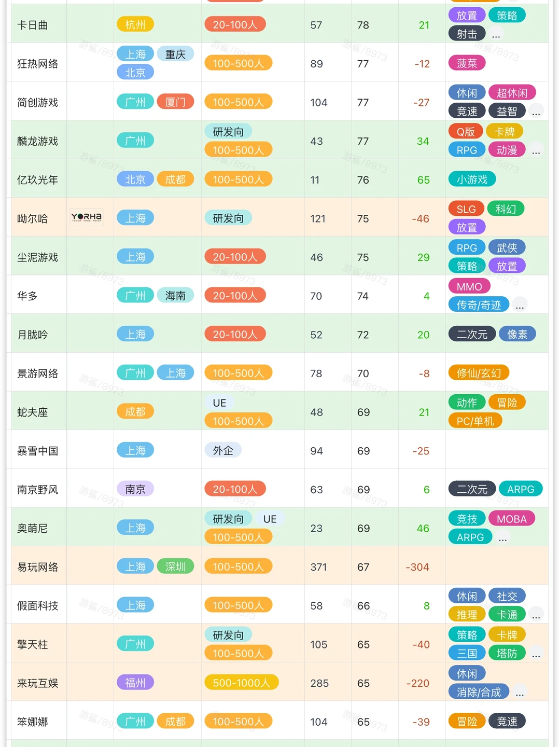The image size is (560, 747).
Task: Select company name 呦尔哈
Action: coord(32,219)
